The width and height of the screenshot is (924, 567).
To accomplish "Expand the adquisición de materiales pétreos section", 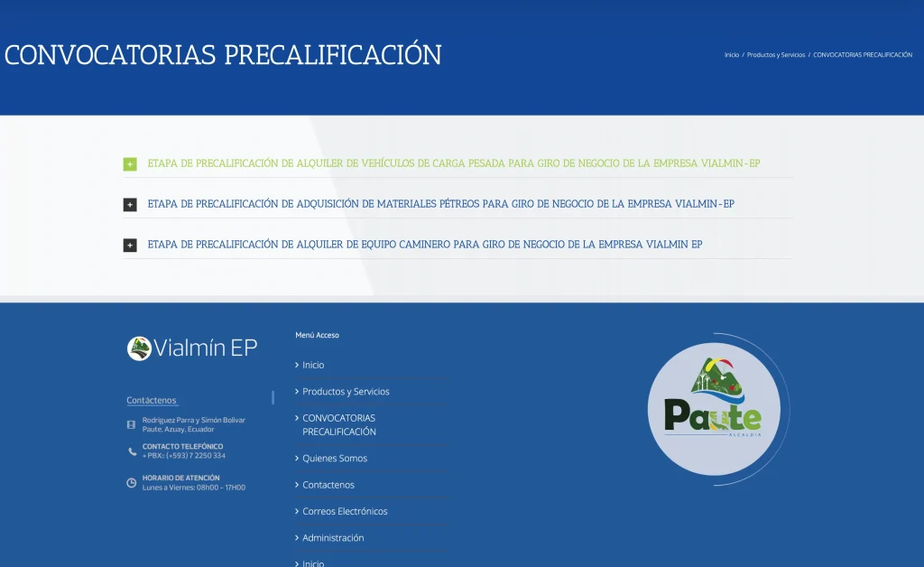I will click(441, 204).
